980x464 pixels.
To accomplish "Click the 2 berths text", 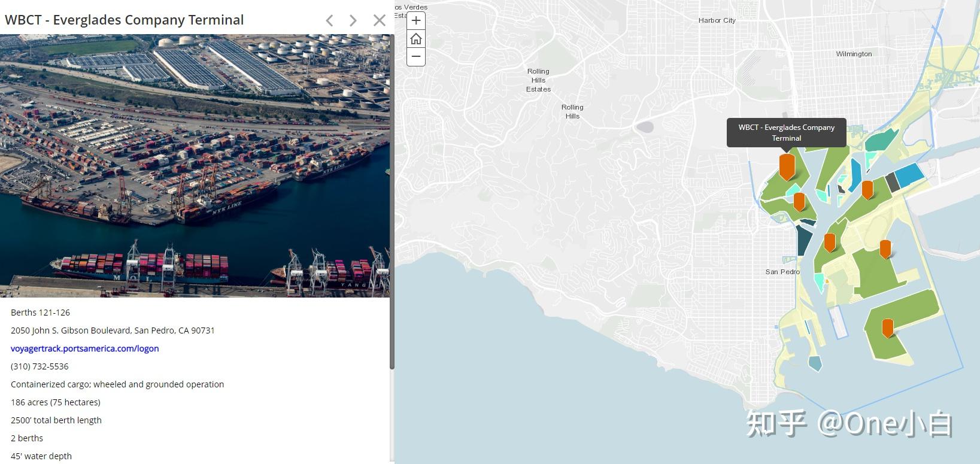I will coord(27,438).
